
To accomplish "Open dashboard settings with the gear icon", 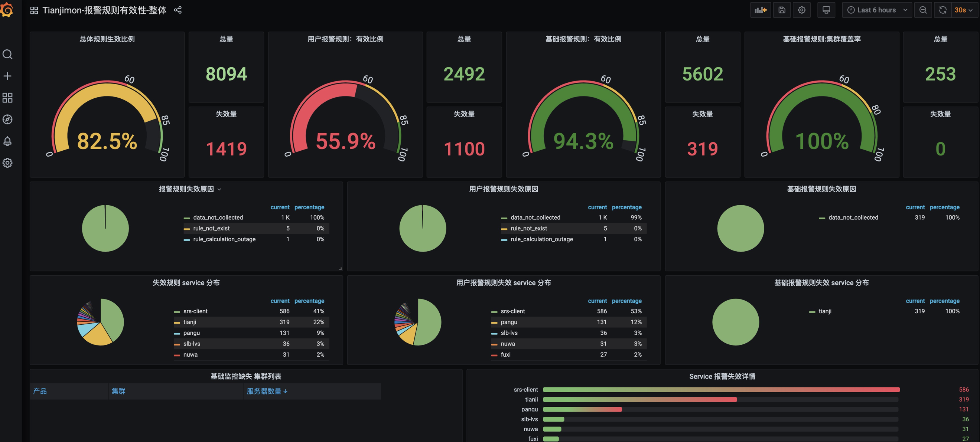I will pos(802,10).
